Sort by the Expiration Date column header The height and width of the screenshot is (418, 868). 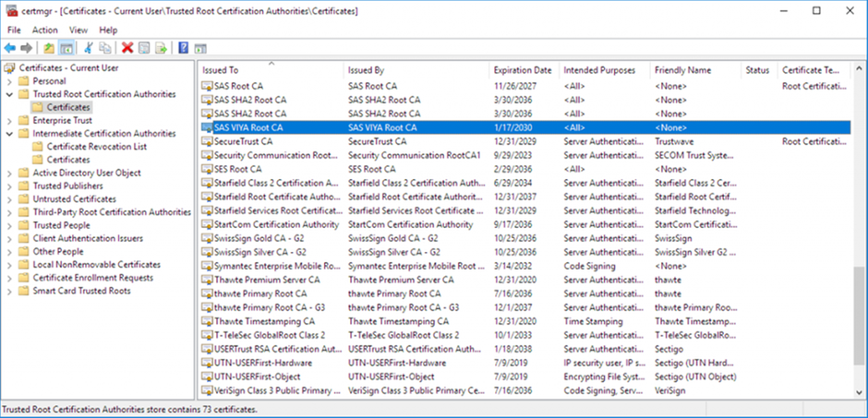[x=523, y=70]
